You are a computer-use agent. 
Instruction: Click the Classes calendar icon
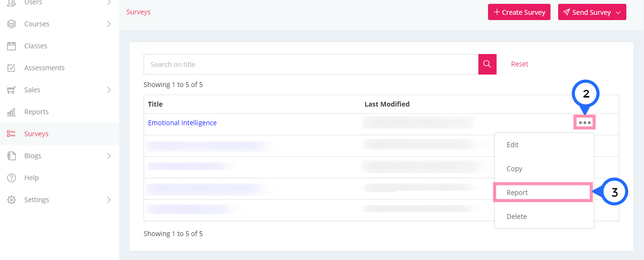point(11,46)
